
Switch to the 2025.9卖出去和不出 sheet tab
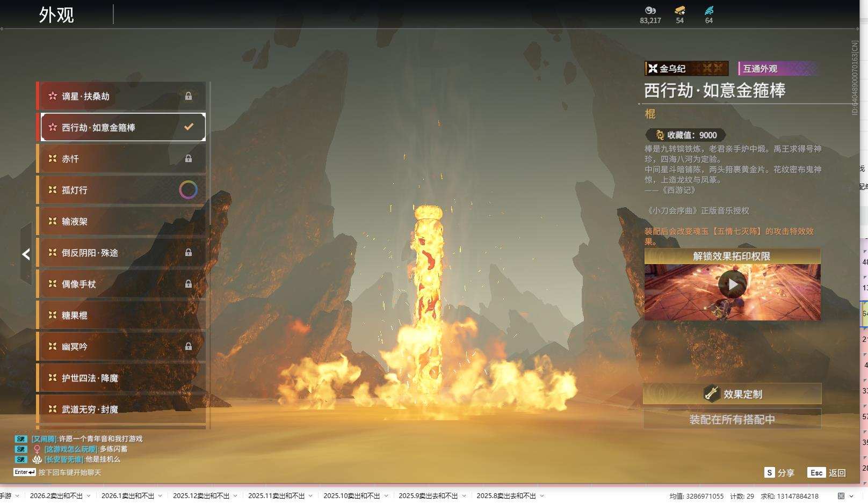pos(428,496)
